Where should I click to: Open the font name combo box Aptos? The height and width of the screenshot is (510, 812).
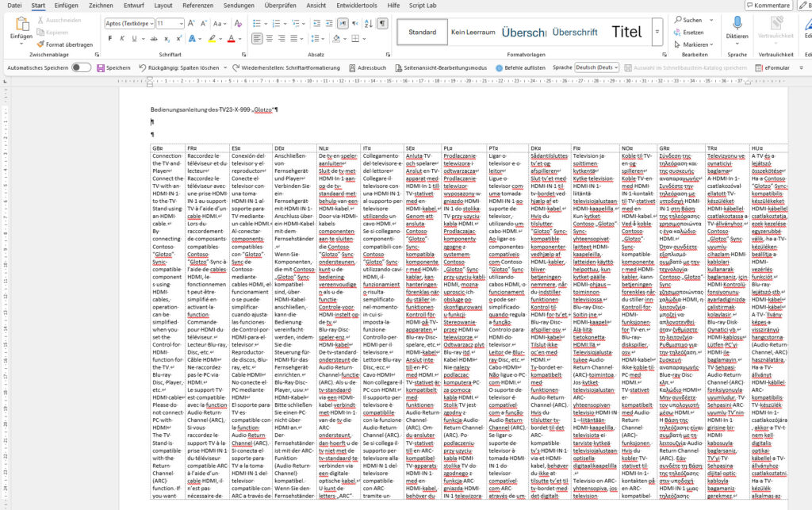click(129, 23)
